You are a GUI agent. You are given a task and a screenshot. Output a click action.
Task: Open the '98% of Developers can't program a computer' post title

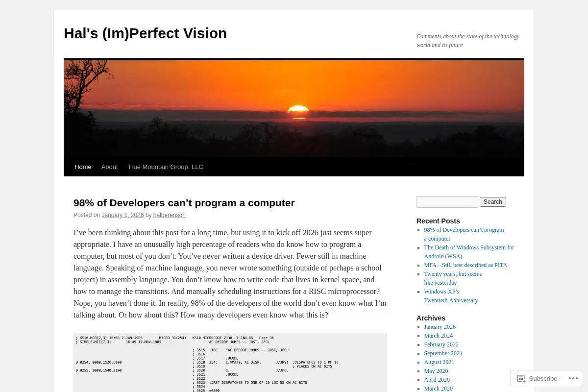coord(184,203)
